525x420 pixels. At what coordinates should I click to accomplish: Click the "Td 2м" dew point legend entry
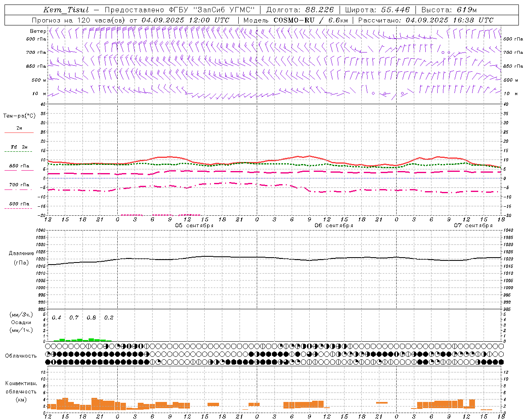pos(19,147)
